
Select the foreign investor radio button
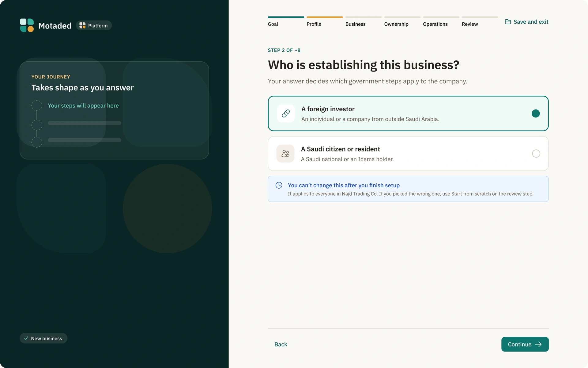pyautogui.click(x=536, y=113)
